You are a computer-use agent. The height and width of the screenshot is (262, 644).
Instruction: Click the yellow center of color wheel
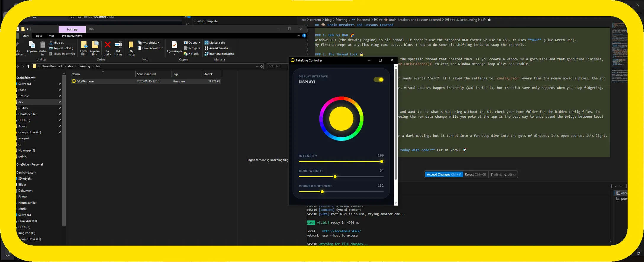point(341,119)
